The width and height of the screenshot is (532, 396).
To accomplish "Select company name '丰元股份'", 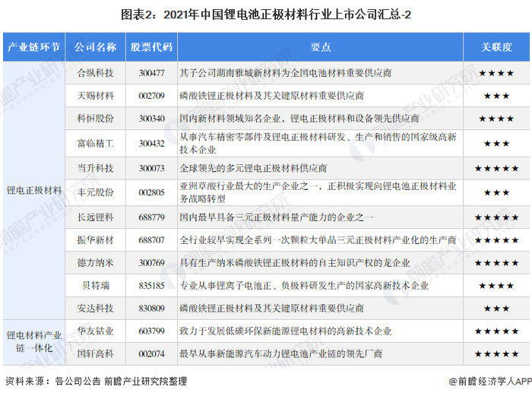I will click(95, 192).
